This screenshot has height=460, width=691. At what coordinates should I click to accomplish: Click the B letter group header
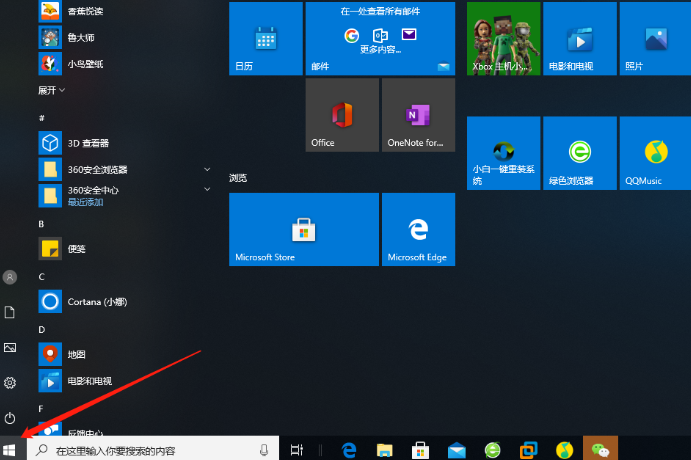pyautogui.click(x=41, y=224)
